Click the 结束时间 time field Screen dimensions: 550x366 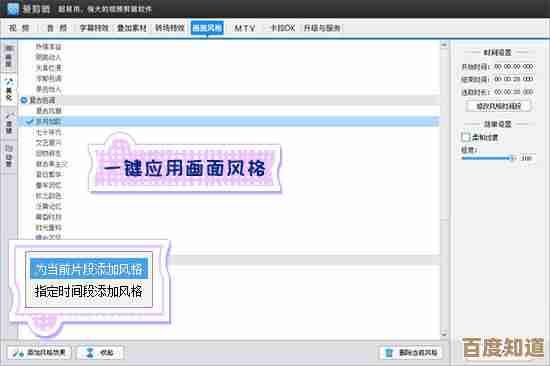(514, 79)
